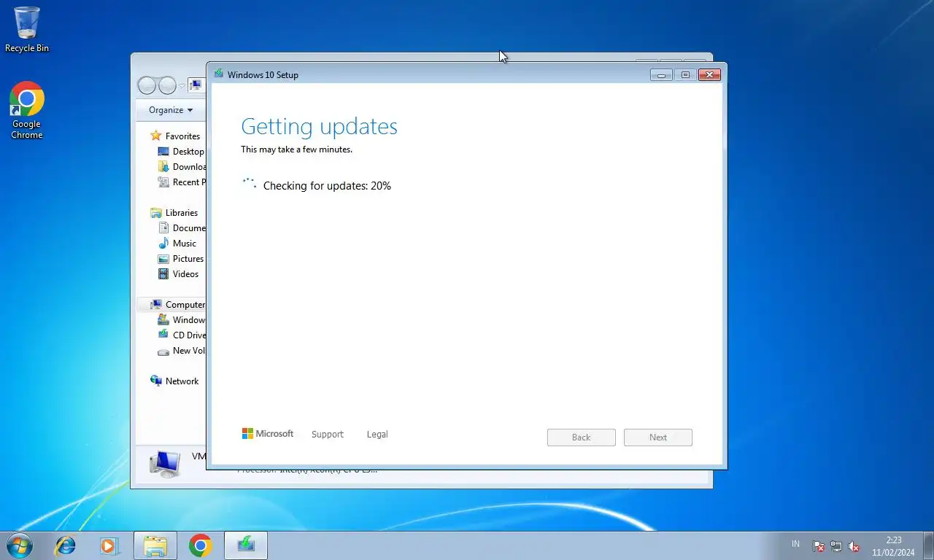Click the Windows Start orb

(x=20, y=545)
